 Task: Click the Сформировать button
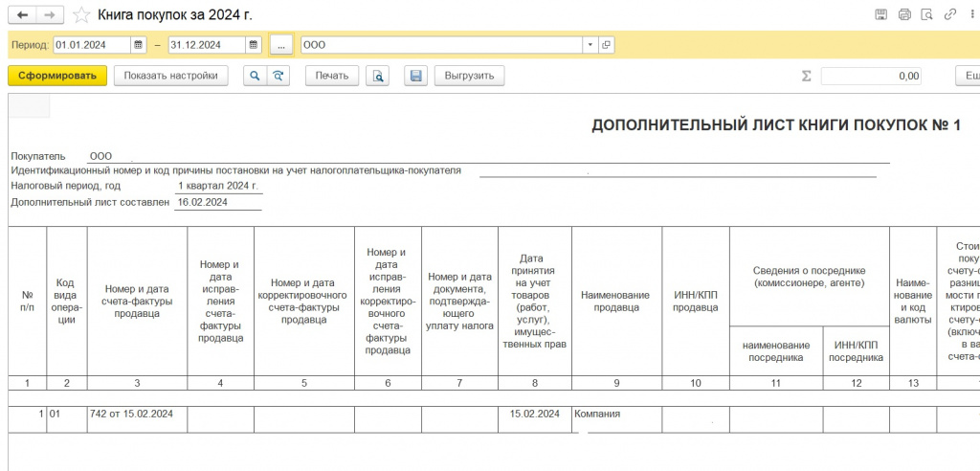point(57,76)
